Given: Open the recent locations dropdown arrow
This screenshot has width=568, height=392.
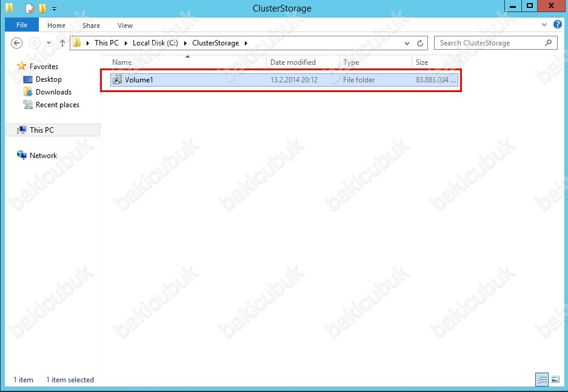Looking at the screenshot, I should [48, 43].
